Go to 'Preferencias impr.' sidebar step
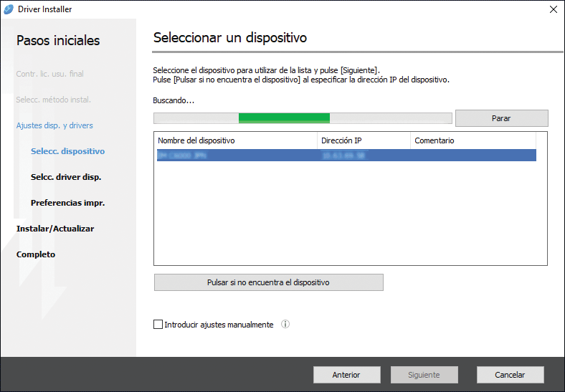The height and width of the screenshot is (392, 565). point(67,203)
